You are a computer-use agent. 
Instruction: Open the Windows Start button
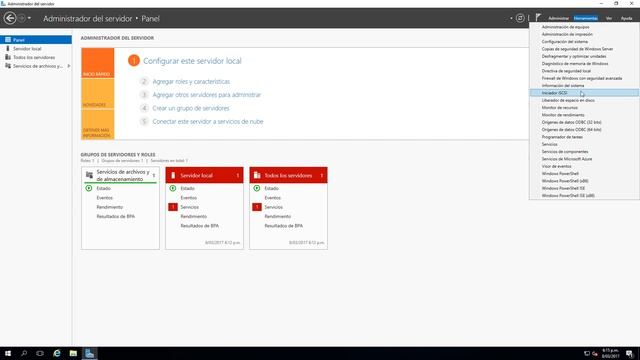click(x=8, y=353)
